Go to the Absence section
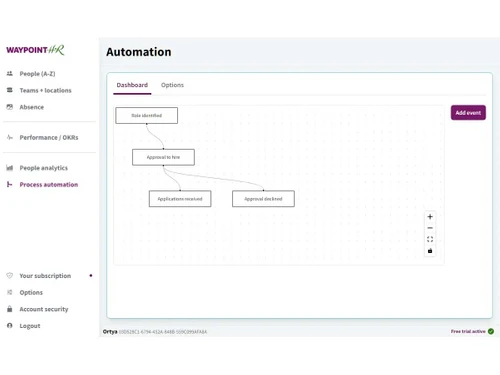The width and height of the screenshot is (500, 375). tap(32, 107)
